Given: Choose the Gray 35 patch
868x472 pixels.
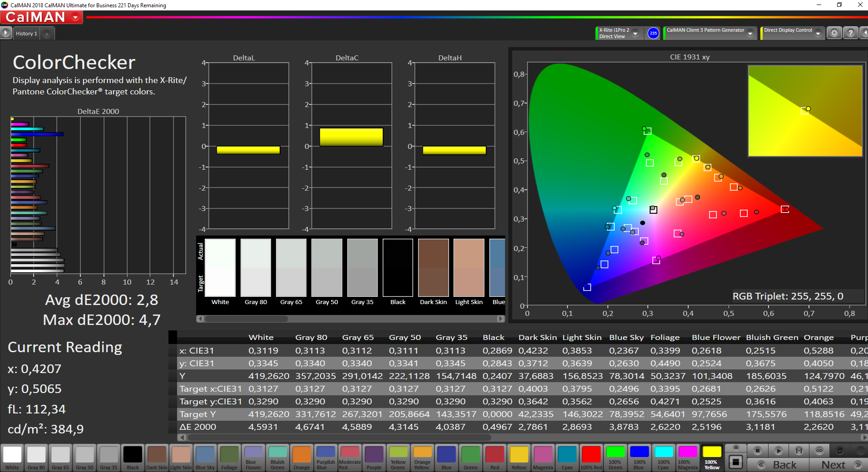Looking at the screenshot, I should pyautogui.click(x=108, y=457).
